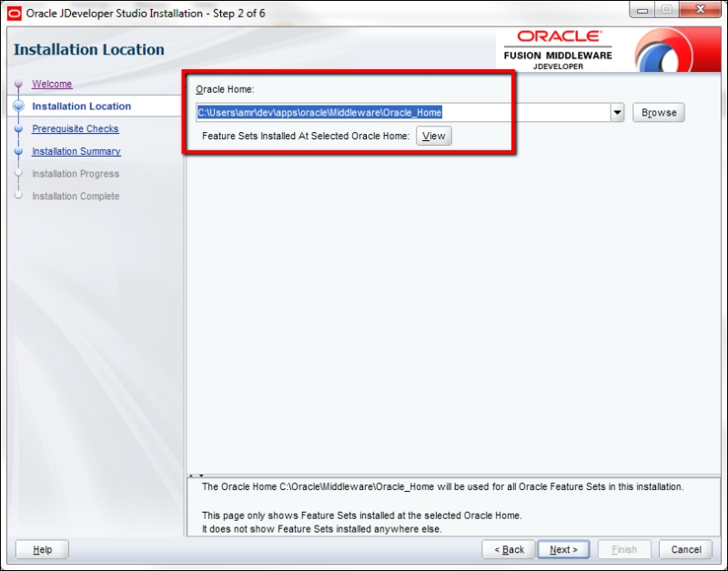Open the Installation Summary step
The width and height of the screenshot is (728, 571).
click(76, 151)
